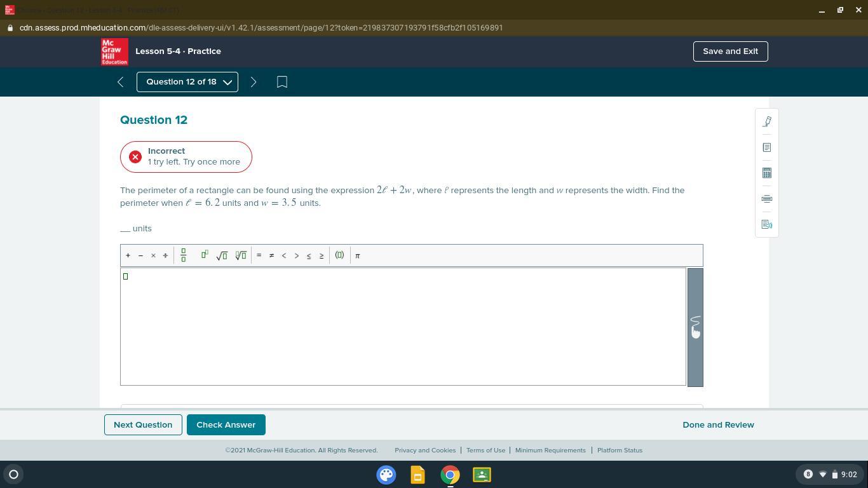This screenshot has width=868, height=488.
Task: Activate the text-to-speech tool
Action: (x=767, y=224)
